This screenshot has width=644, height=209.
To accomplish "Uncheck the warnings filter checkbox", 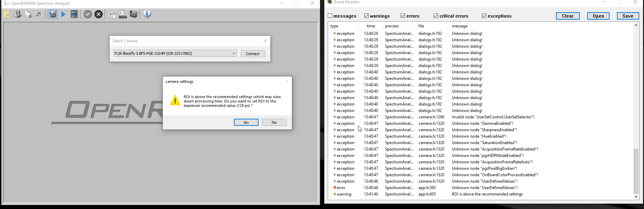I will coord(366,16).
